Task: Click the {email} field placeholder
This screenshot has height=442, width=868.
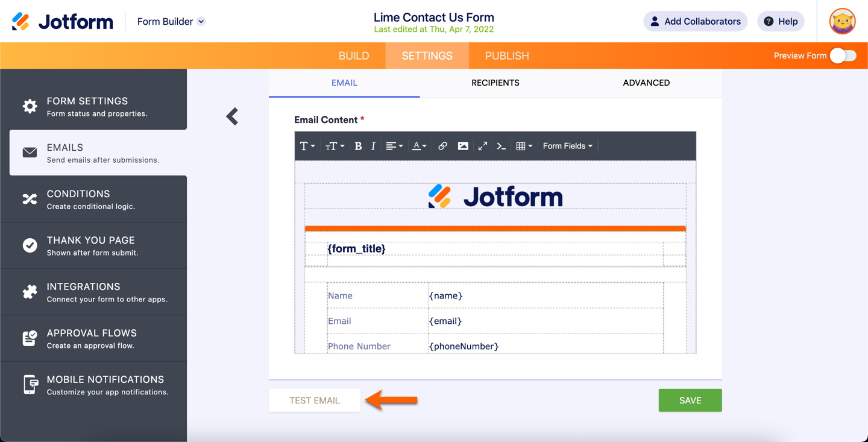Action: pos(445,321)
